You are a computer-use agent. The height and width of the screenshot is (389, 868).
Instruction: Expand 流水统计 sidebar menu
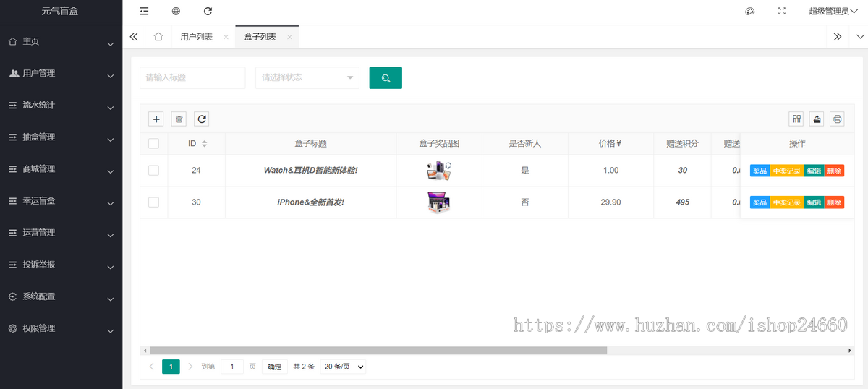(61, 106)
